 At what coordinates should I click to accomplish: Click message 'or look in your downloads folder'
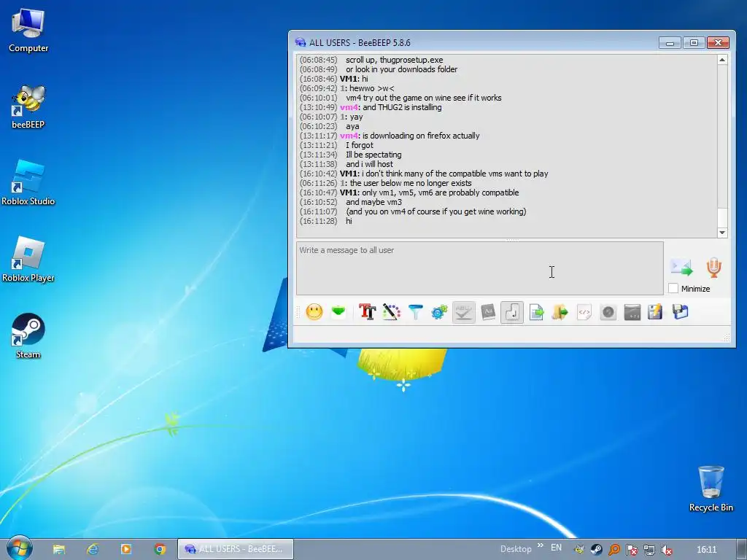point(401,69)
